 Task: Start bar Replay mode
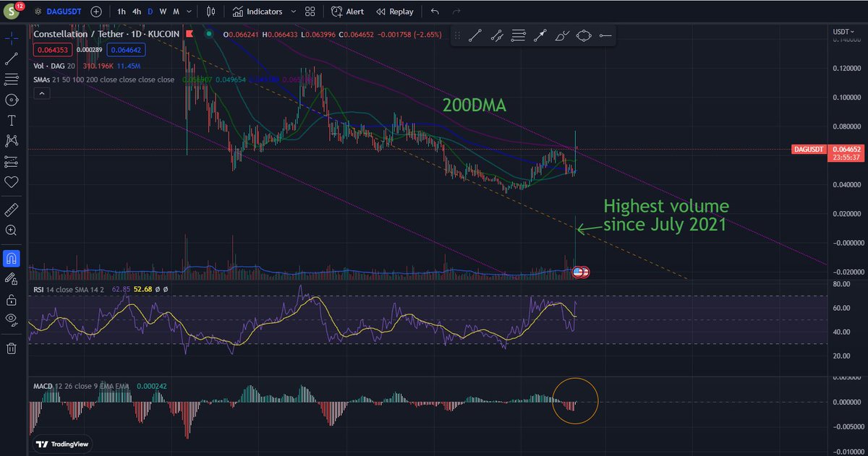[395, 12]
